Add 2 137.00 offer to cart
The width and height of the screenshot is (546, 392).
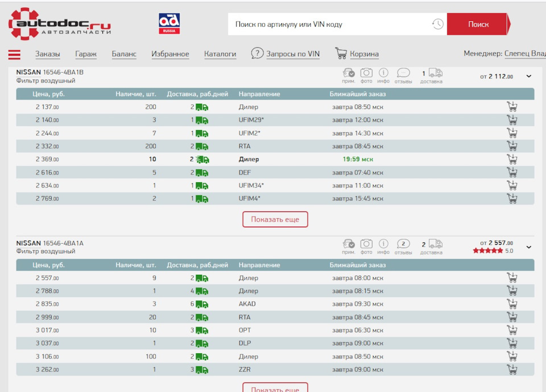pyautogui.click(x=512, y=106)
